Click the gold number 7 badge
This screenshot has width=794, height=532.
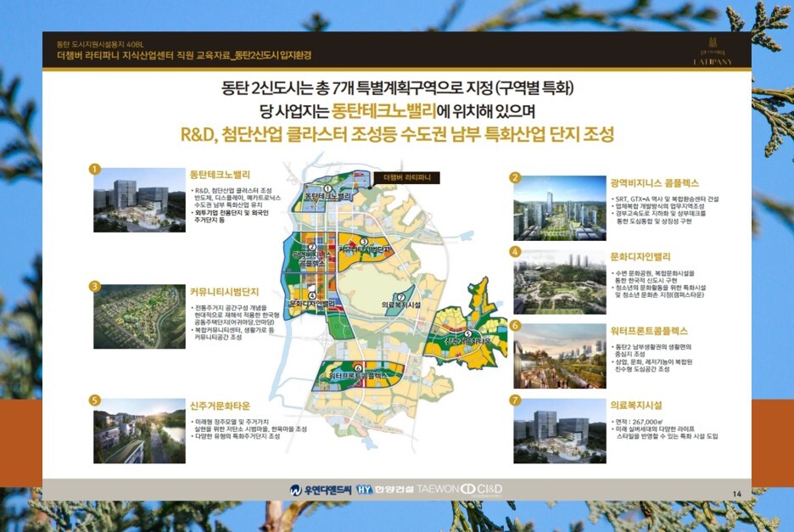coord(515,400)
